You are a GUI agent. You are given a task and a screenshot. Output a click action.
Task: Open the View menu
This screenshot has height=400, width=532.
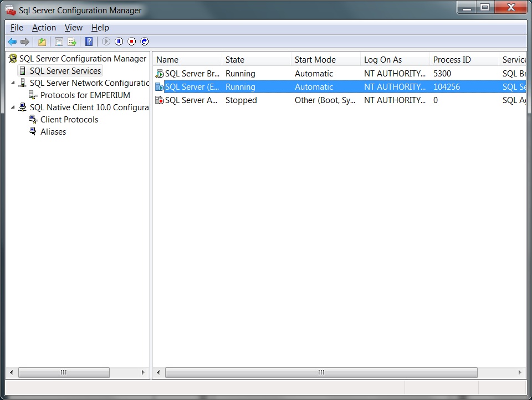tap(73, 28)
